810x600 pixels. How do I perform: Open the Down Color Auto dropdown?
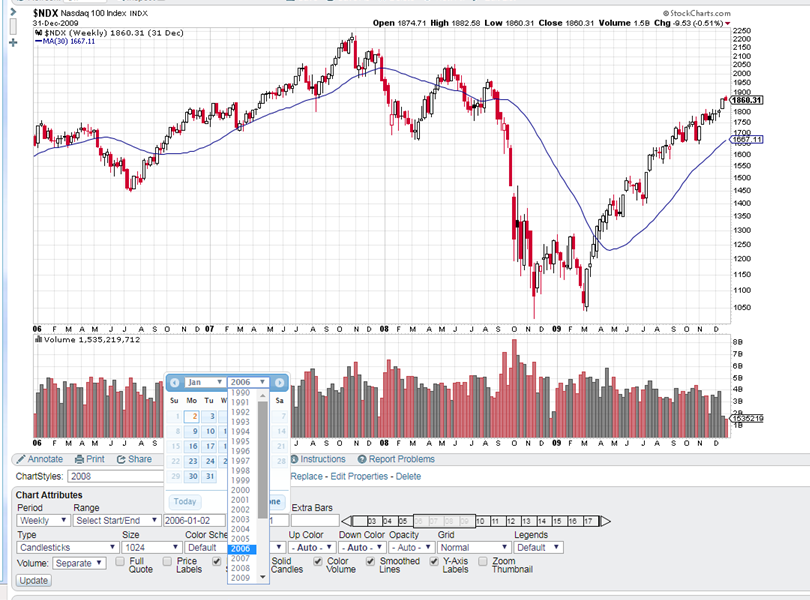(x=362, y=547)
